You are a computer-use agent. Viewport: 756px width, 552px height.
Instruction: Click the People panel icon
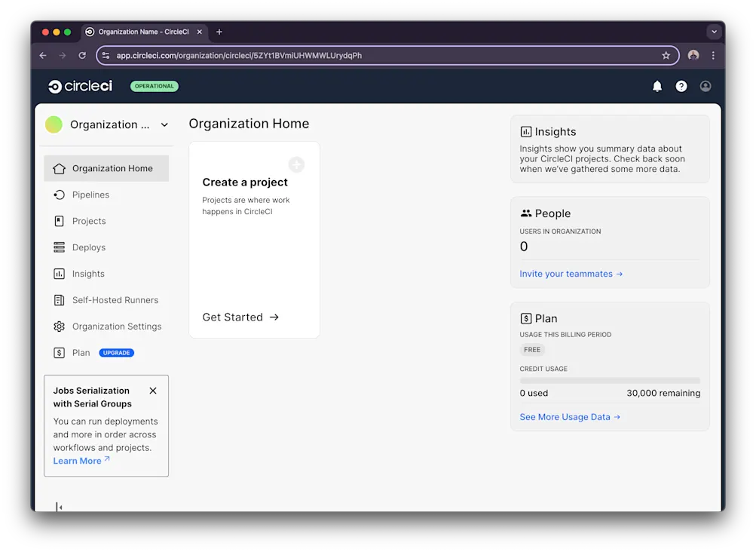tap(526, 213)
